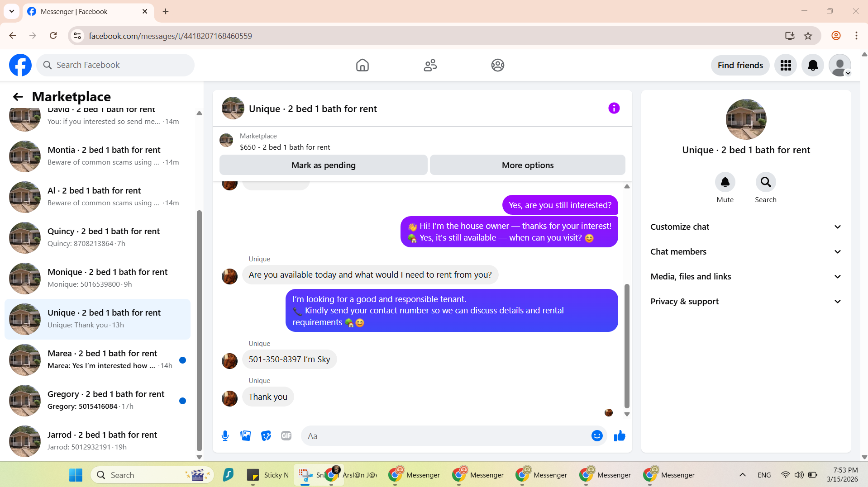Open the $650 - 2 bed 1 bath listing
This screenshot has width=868, height=487.
pos(285,147)
